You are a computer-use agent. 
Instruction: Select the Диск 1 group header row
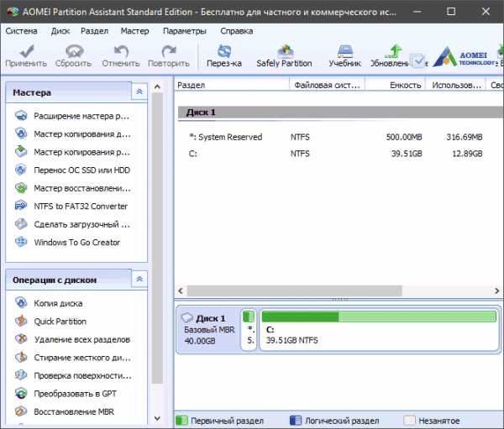[x=341, y=112]
